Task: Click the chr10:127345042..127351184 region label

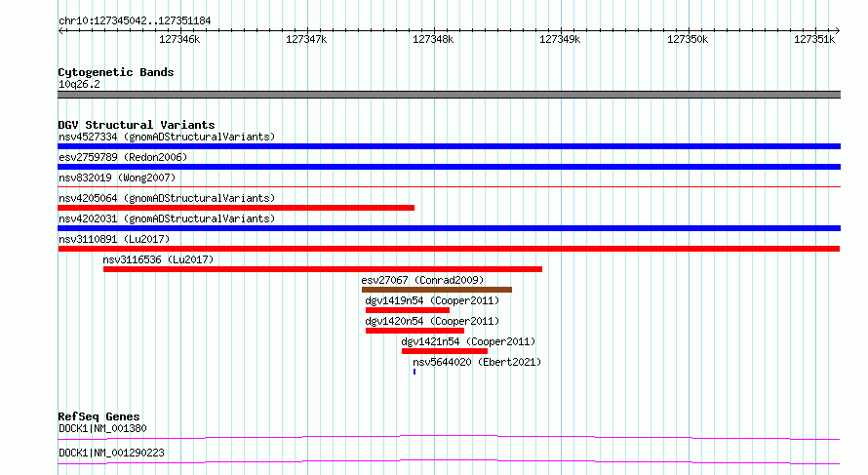Action: tap(135, 21)
